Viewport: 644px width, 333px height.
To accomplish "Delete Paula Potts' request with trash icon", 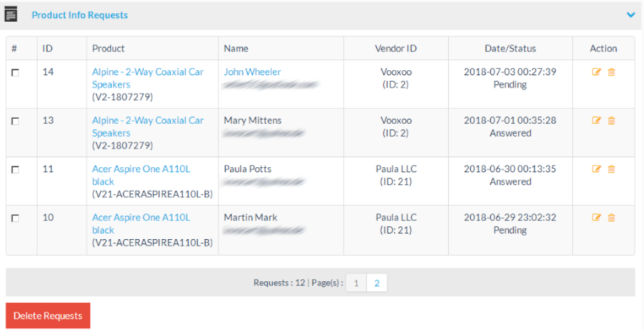I will pyautogui.click(x=611, y=169).
